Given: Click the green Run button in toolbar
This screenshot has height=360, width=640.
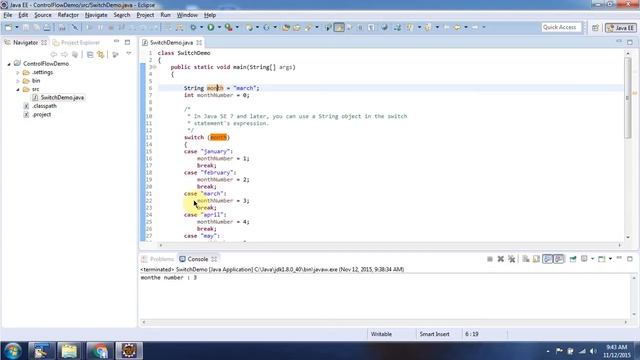Looking at the screenshot, I should (x=211, y=27).
